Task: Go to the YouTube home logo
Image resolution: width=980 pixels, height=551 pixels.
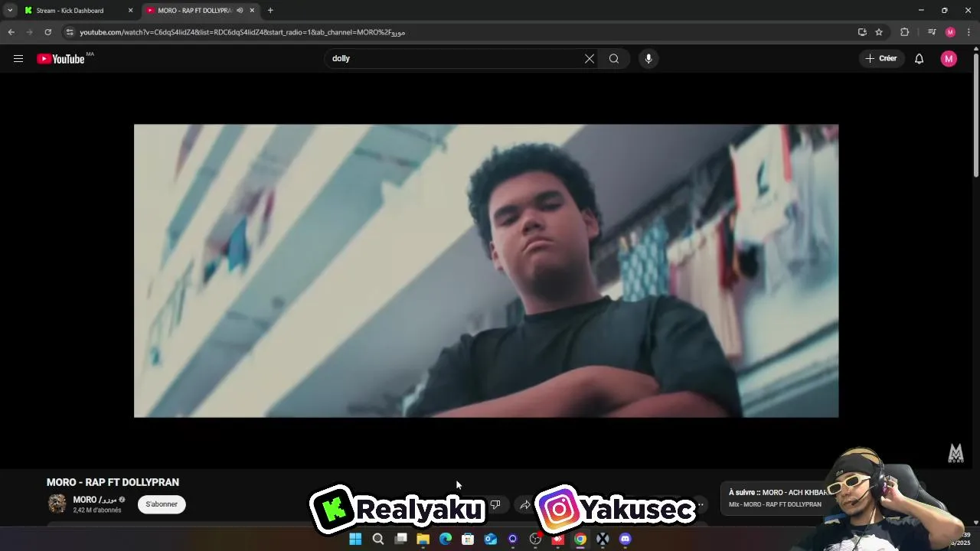Action: point(60,59)
